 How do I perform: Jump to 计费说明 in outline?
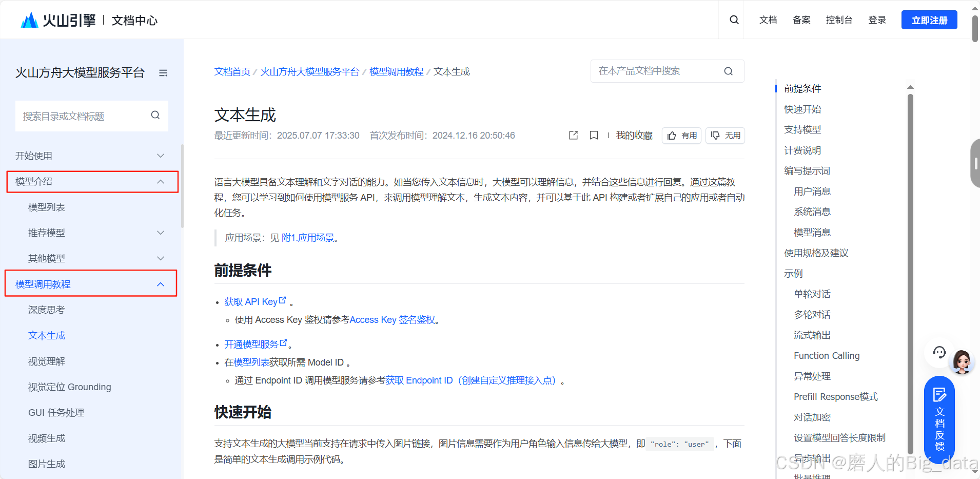(x=802, y=150)
